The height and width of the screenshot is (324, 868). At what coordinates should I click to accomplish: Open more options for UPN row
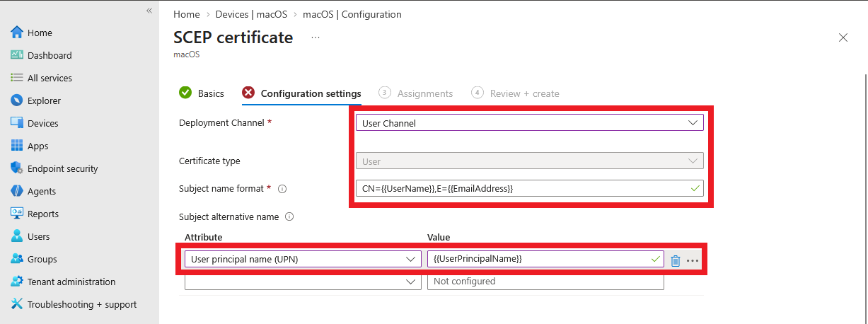[693, 260]
